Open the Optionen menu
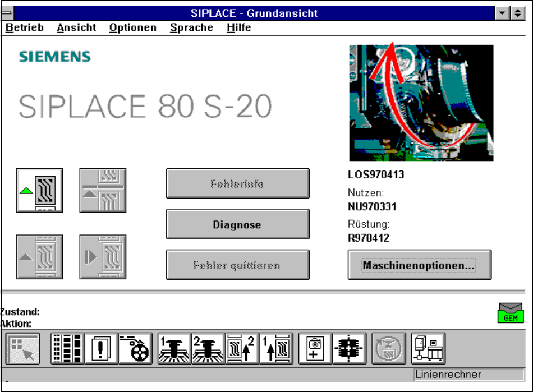The image size is (533, 392). (x=132, y=27)
